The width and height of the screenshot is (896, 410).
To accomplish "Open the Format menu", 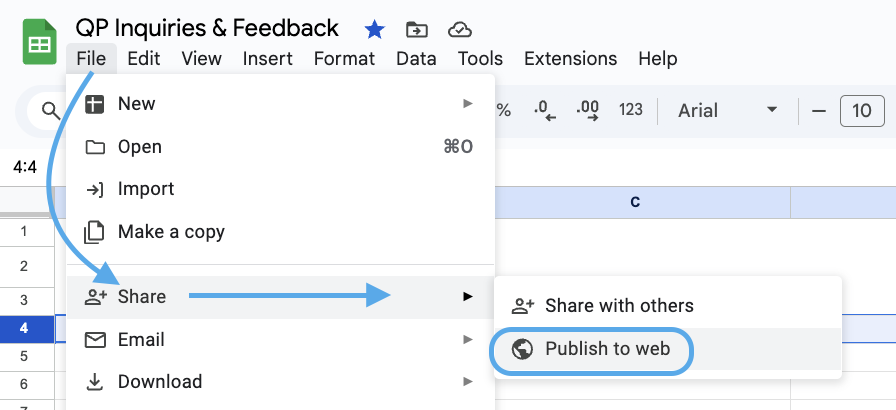I will 344,59.
